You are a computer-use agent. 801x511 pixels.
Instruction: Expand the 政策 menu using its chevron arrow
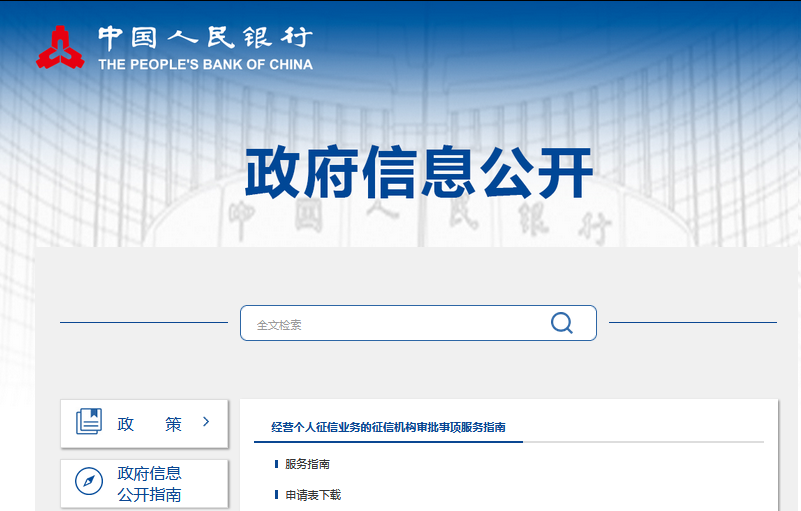click(x=206, y=422)
